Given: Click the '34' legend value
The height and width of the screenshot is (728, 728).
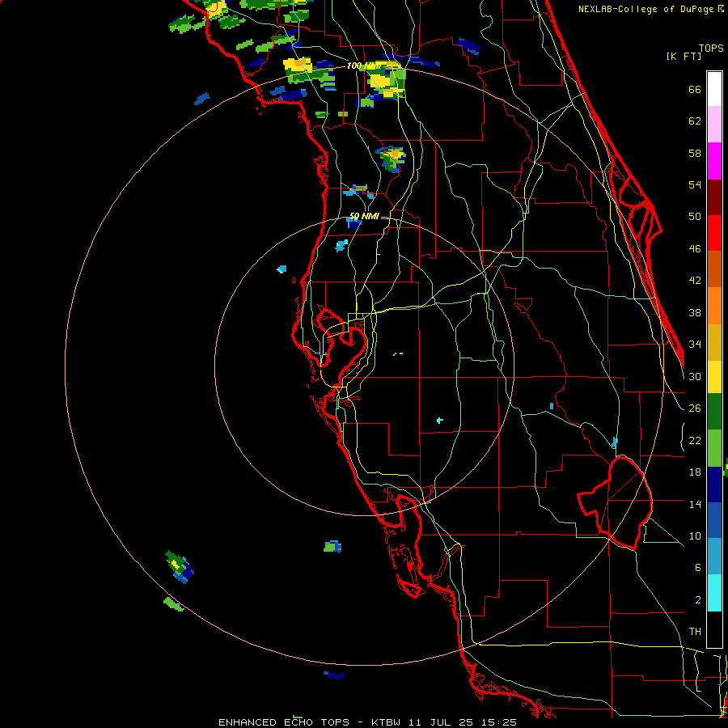Looking at the screenshot, I should (695, 345).
